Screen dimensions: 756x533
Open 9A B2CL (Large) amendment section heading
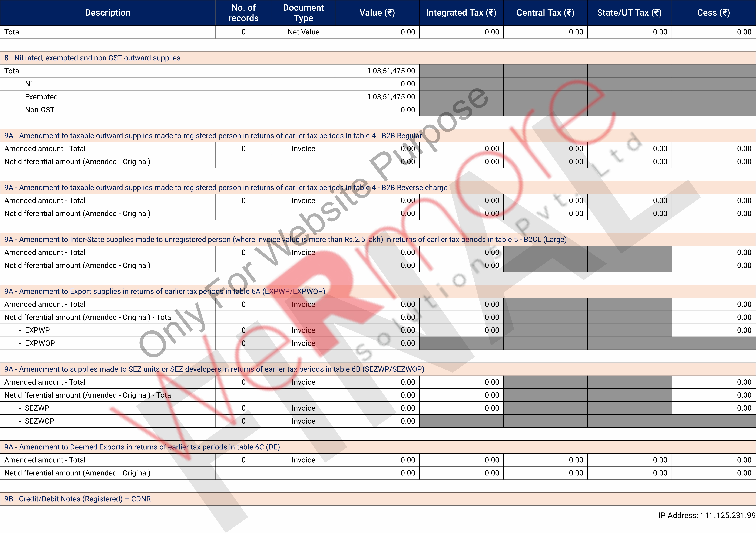[x=285, y=240]
